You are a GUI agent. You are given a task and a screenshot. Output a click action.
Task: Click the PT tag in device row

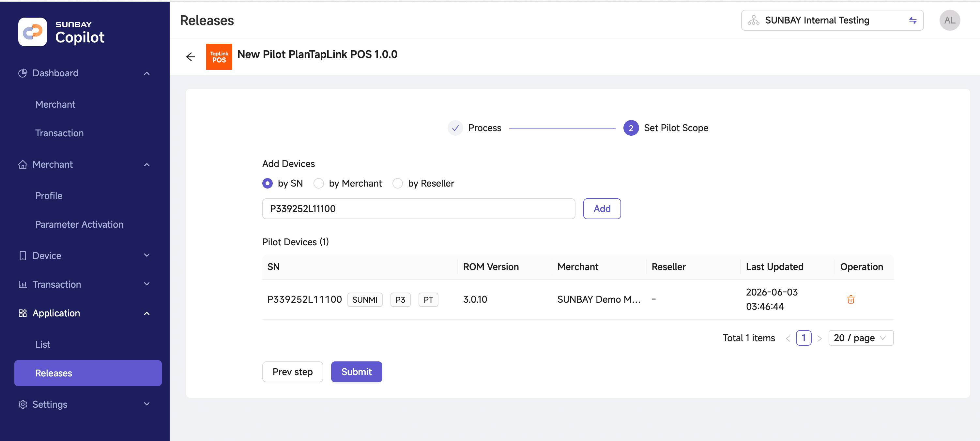coord(428,300)
